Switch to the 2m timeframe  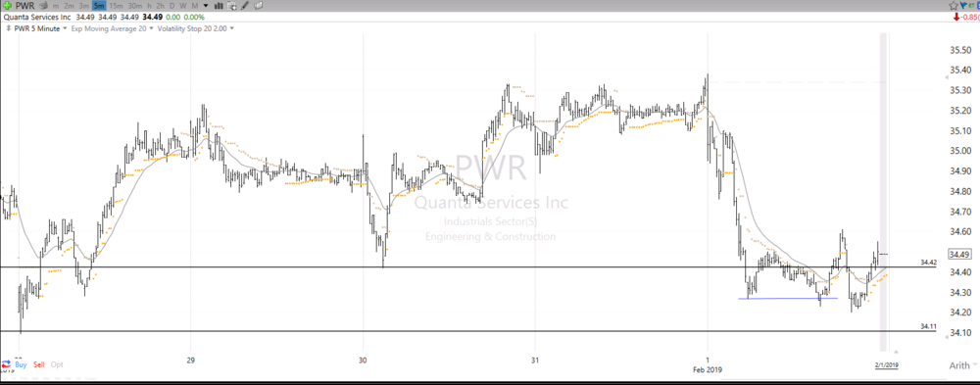click(x=69, y=6)
